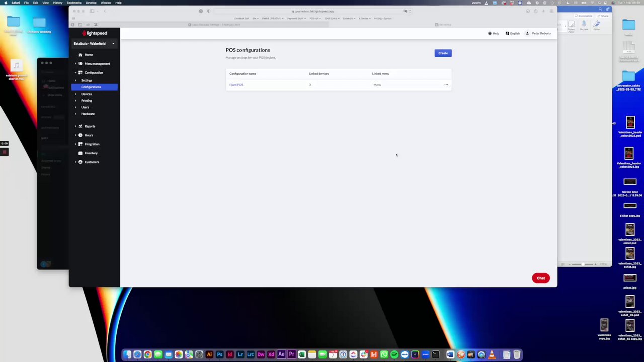Click the Configuration name column header
This screenshot has height=362, width=644.
243,74
